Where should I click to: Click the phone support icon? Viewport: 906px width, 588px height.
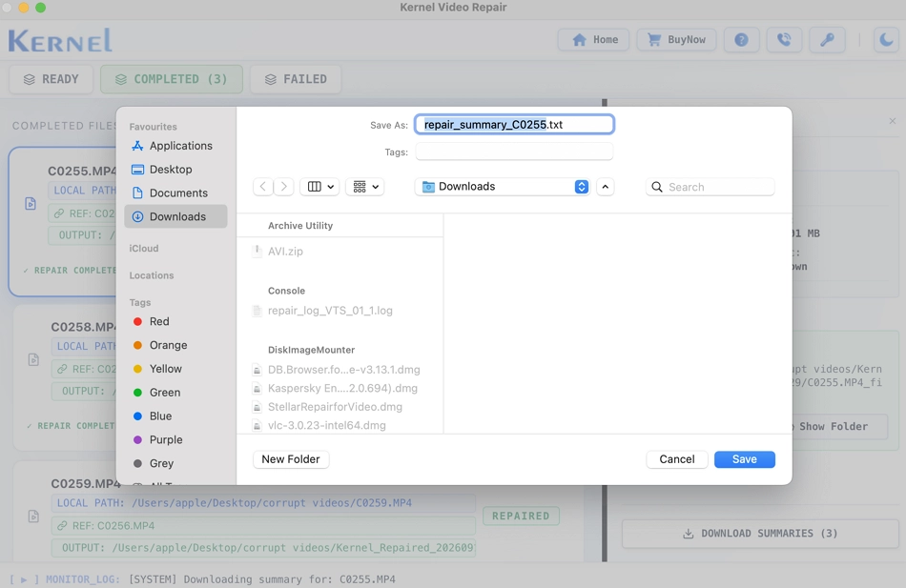point(784,40)
